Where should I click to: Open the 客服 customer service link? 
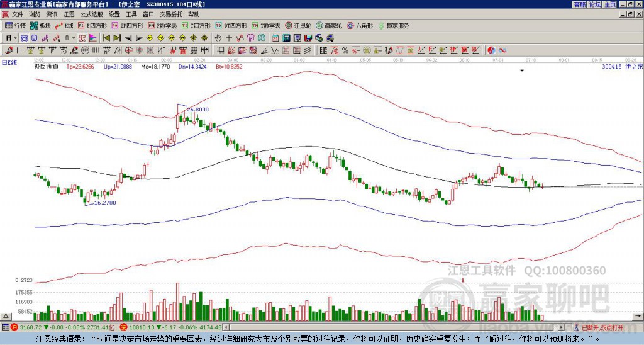click(x=579, y=4)
